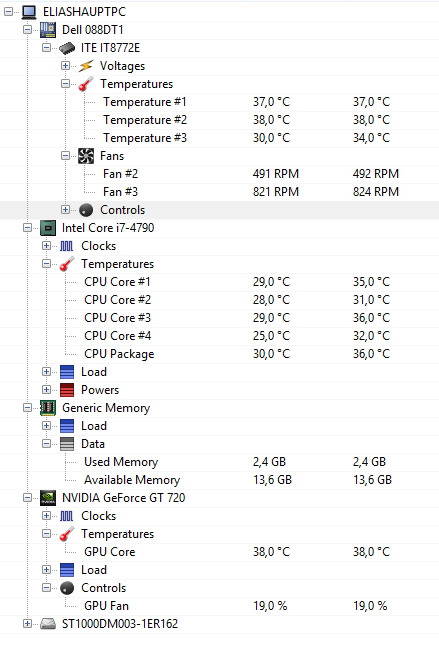Collapse the Fans node
Screen dimensions: 439x654
point(65,156)
